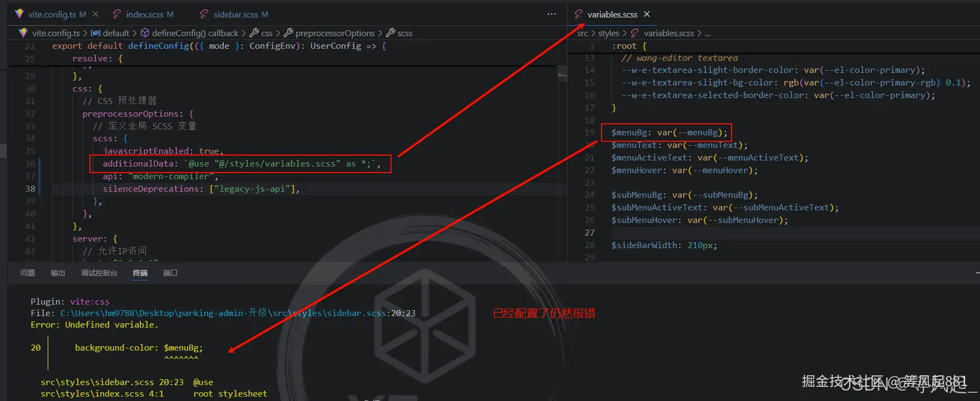Click 'background-color: $menuBg;' in terminal

tap(139, 348)
